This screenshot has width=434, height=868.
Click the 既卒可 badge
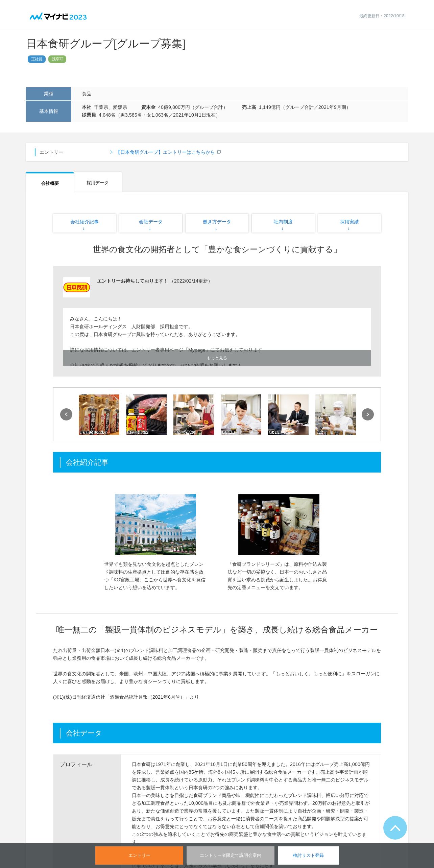[x=57, y=59]
